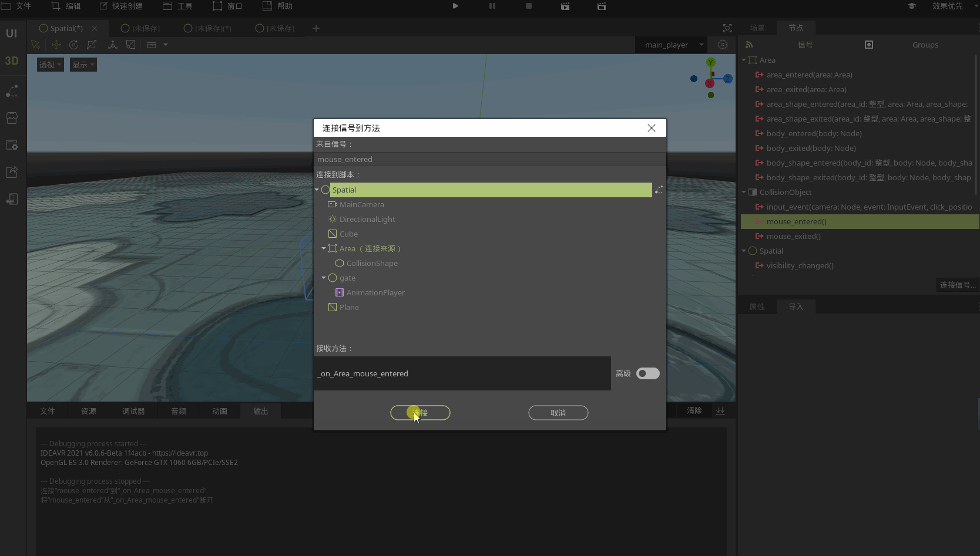
Task: Select the MainCamera node in dialog
Action: (x=362, y=204)
